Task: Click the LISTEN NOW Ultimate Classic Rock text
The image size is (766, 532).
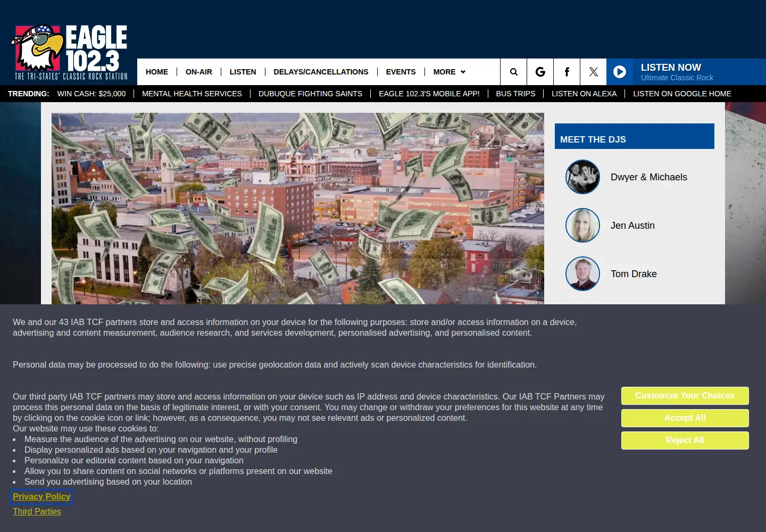Action: pyautogui.click(x=677, y=72)
